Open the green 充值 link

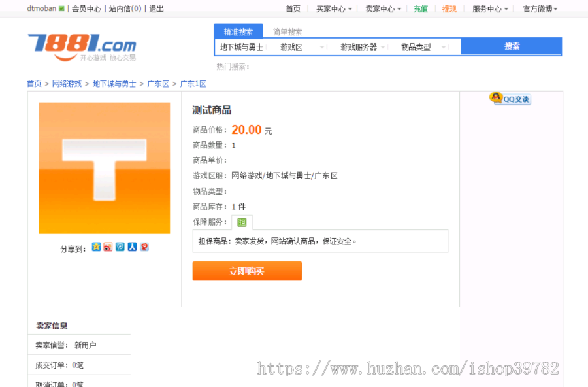click(420, 9)
